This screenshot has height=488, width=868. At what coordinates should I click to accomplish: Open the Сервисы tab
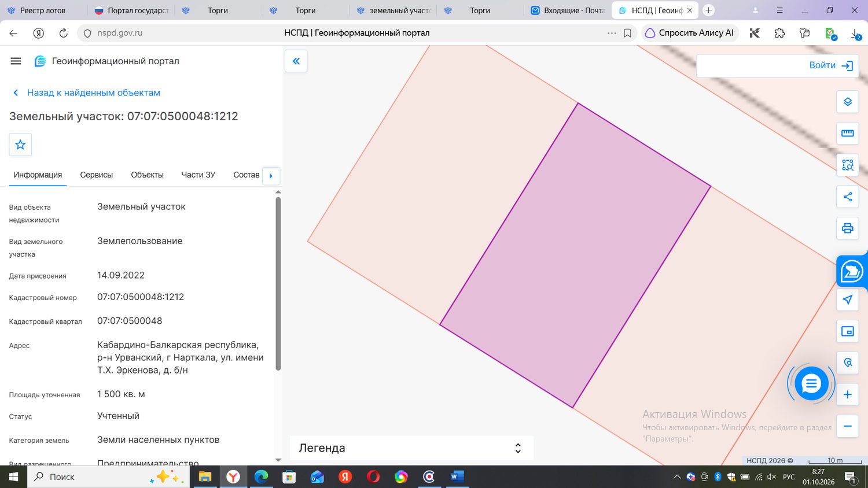pyautogui.click(x=97, y=175)
